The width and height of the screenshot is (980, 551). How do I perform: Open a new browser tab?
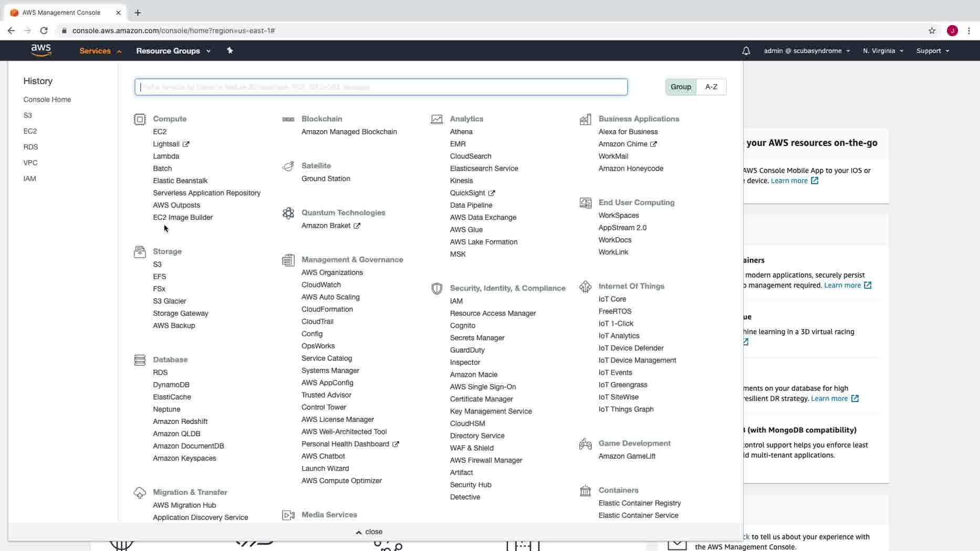pos(138,13)
